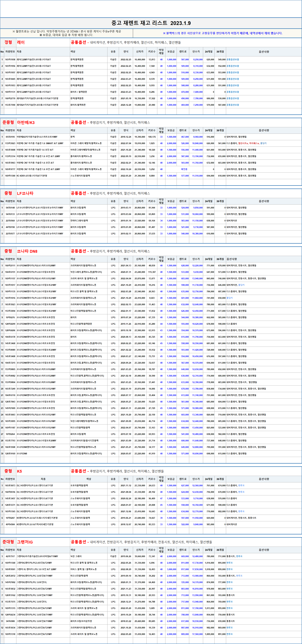Click blue '풀딩키' option in 165하1016 row

tap(230, 298)
